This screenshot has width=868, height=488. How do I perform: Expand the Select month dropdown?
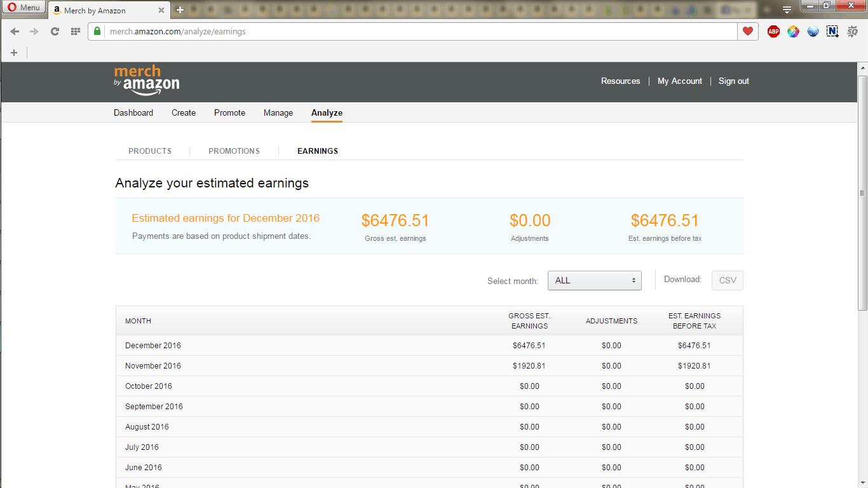pos(595,280)
